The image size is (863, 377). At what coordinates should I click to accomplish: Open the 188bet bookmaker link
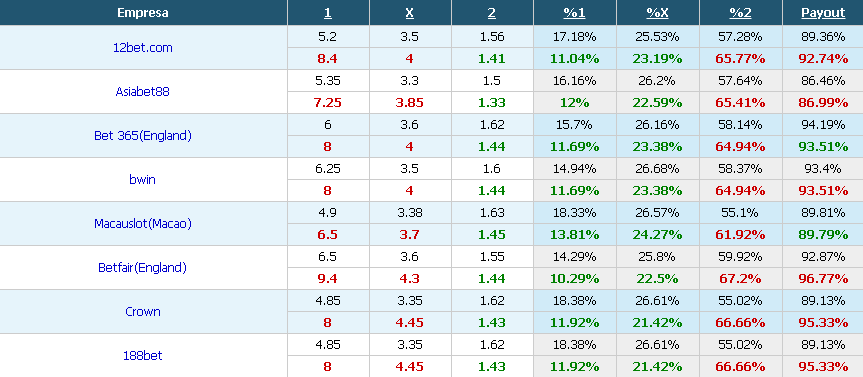click(143, 356)
